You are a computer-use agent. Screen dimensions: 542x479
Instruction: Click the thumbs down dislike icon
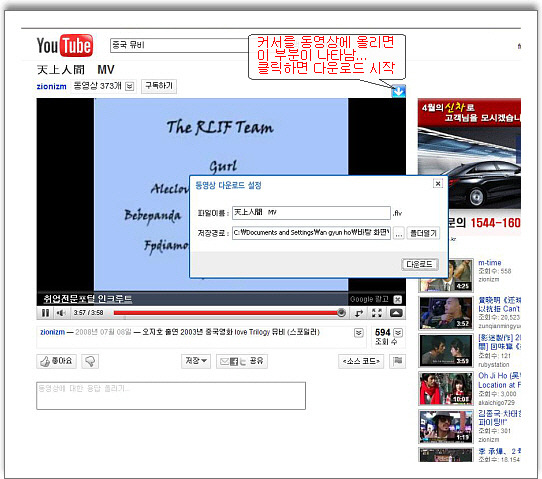click(x=90, y=361)
